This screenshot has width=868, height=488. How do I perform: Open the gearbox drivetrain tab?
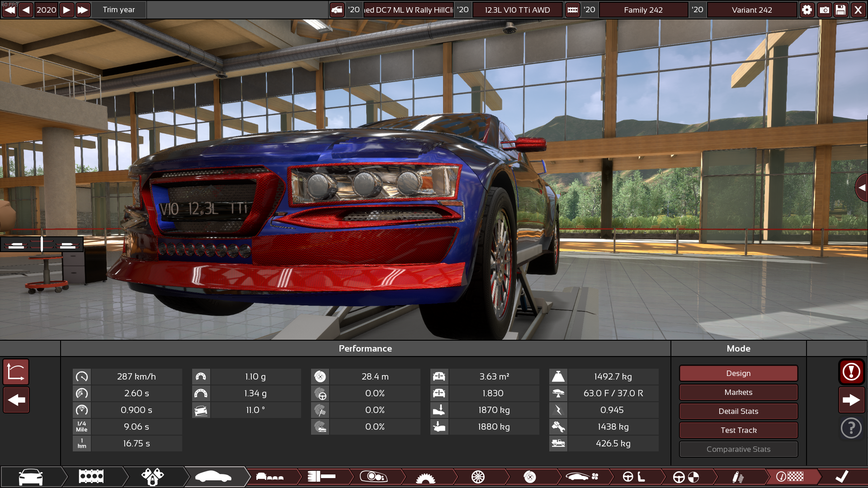point(425,477)
